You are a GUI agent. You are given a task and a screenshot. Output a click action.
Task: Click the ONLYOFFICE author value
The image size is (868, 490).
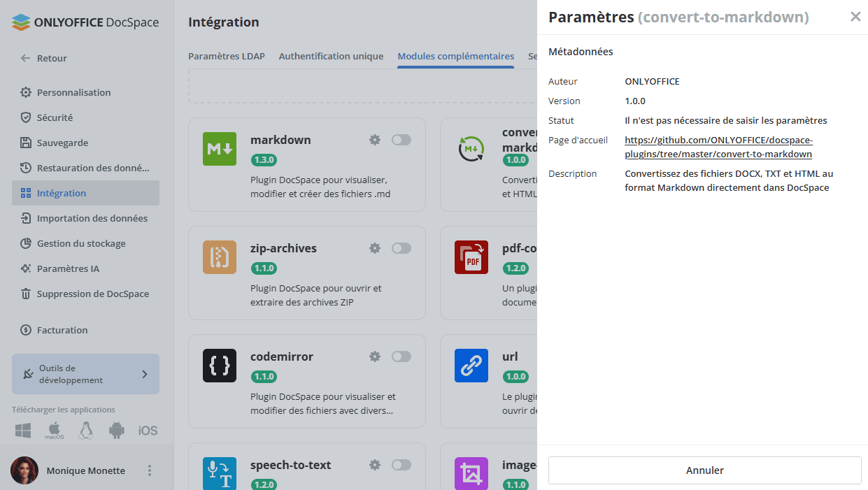coord(652,81)
